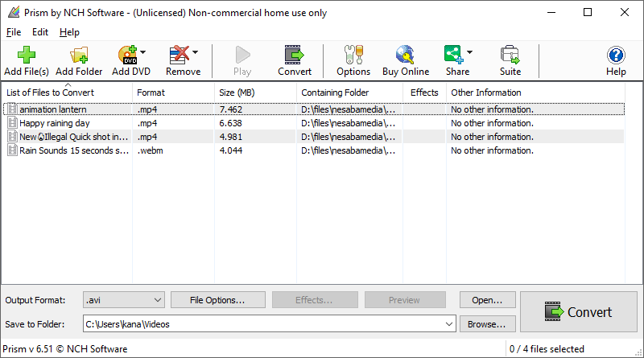Click the Help toolbar icon
The width and height of the screenshot is (644, 358).
coord(616,55)
